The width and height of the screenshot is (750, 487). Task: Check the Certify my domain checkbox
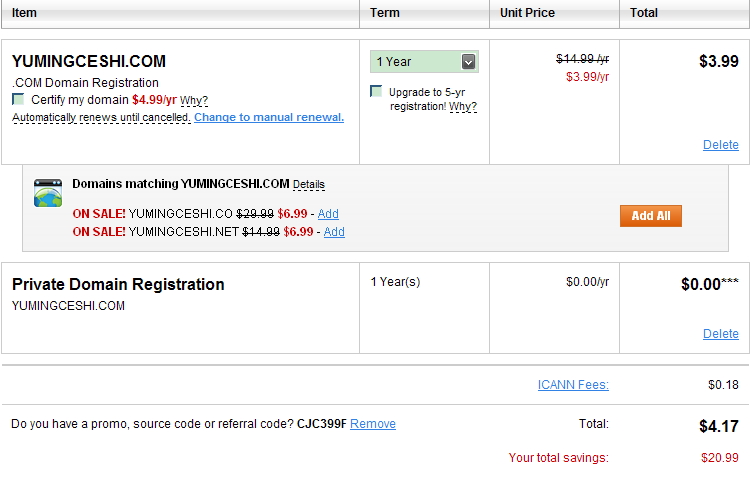18,99
